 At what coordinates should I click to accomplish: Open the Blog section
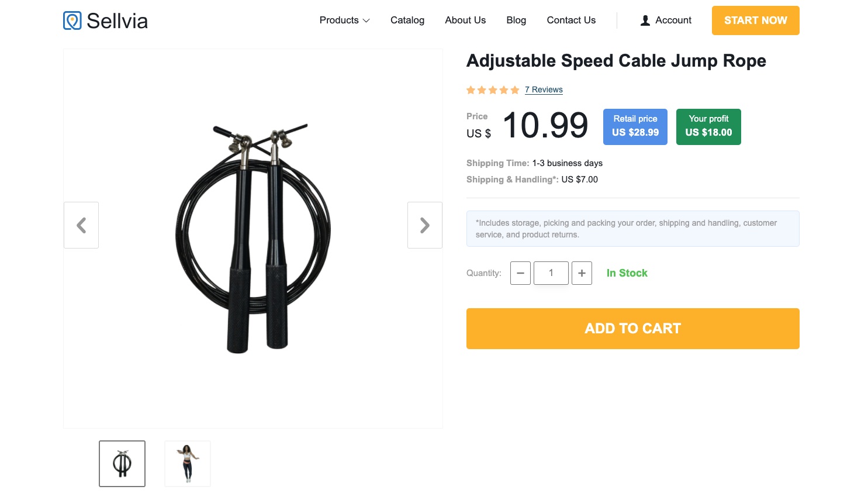[x=516, y=20]
